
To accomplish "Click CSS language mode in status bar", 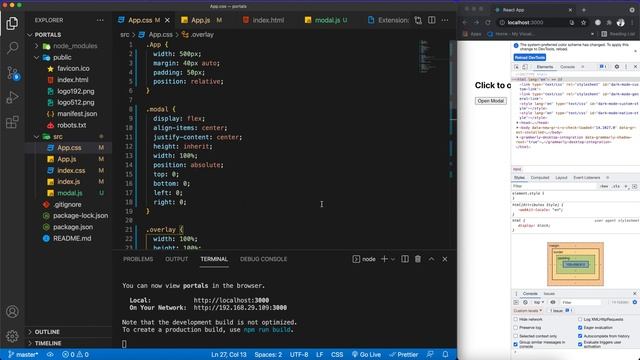I will pyautogui.click(x=337, y=354).
